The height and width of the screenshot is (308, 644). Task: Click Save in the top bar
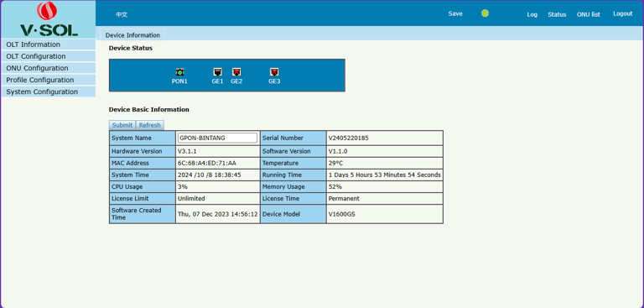click(455, 13)
